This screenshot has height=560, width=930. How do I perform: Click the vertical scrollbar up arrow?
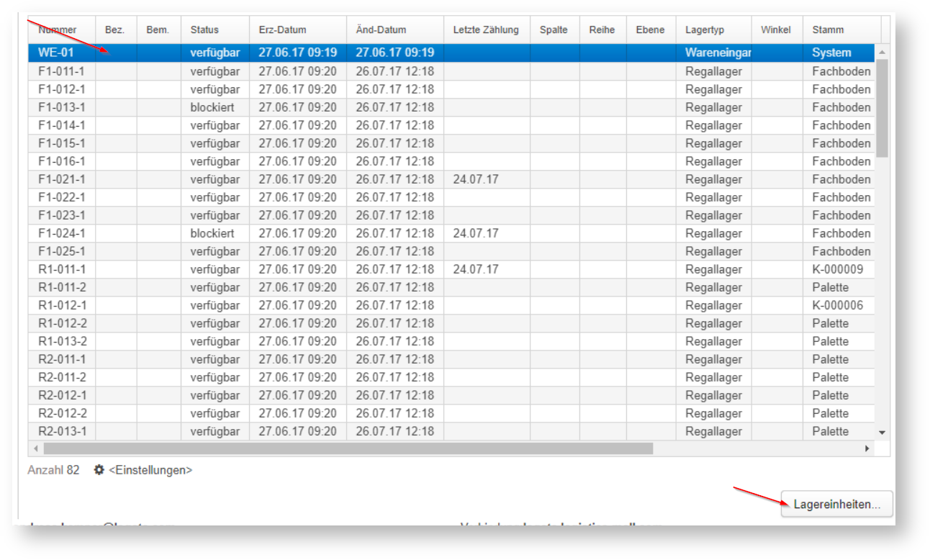click(882, 53)
